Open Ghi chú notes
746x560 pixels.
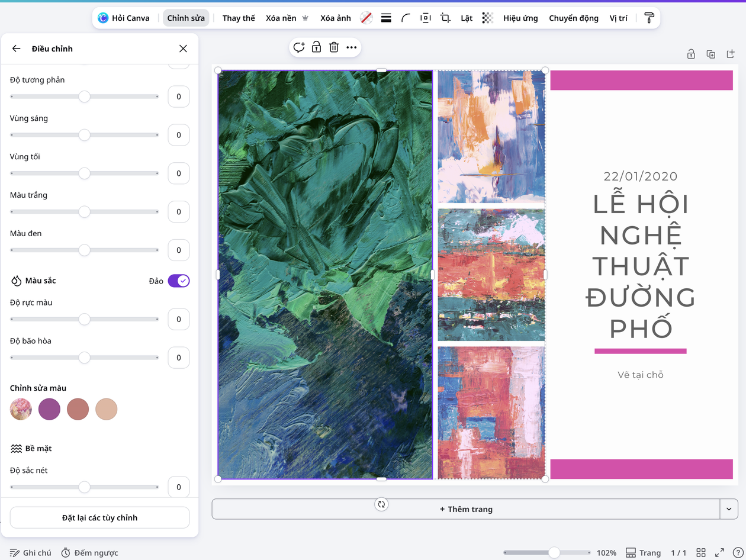pyautogui.click(x=31, y=553)
